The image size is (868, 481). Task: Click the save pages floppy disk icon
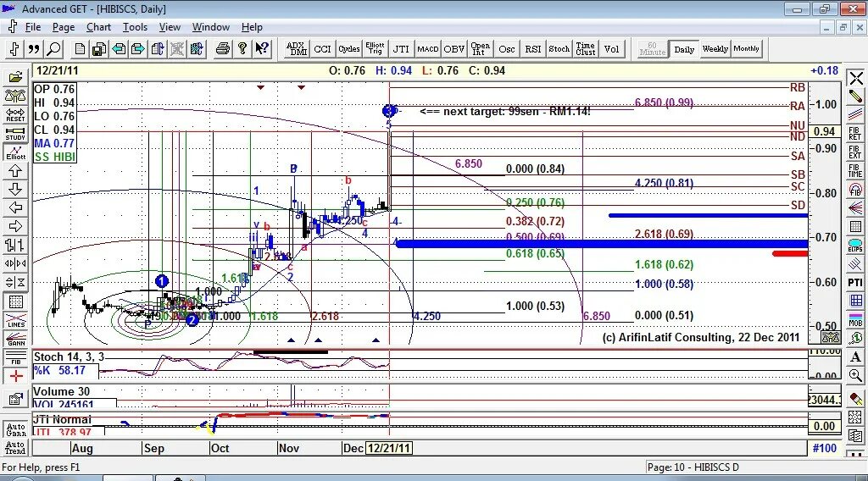99,49
